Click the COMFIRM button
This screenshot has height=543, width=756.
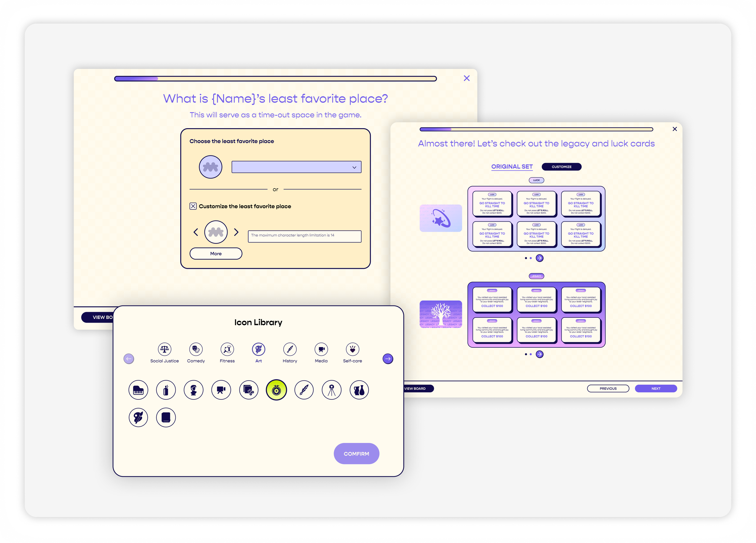356,454
